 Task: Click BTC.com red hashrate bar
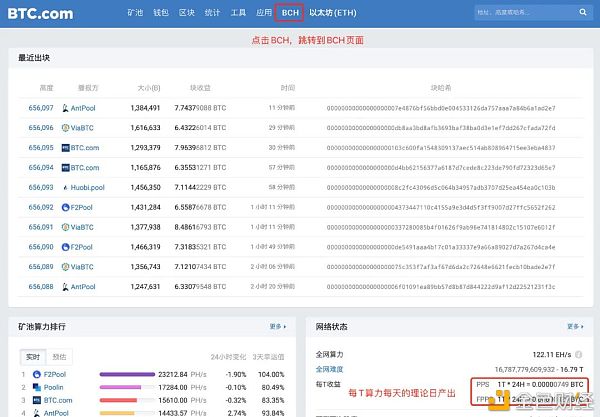coord(118,400)
